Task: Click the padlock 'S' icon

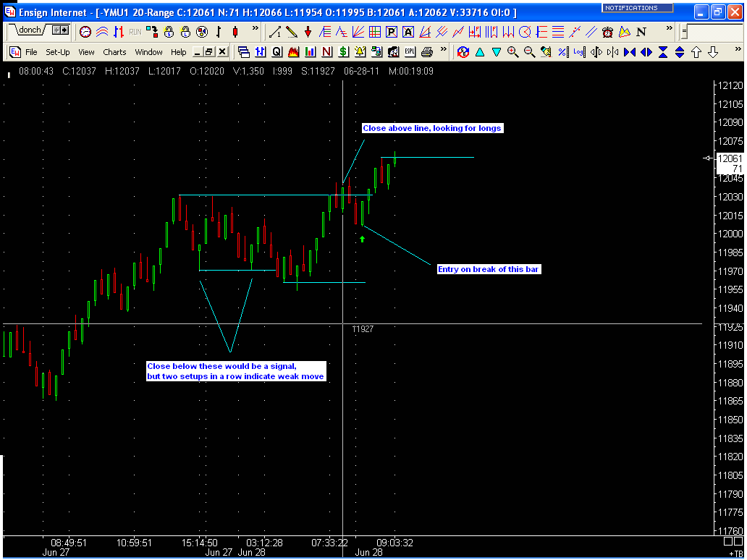Action: (169, 32)
